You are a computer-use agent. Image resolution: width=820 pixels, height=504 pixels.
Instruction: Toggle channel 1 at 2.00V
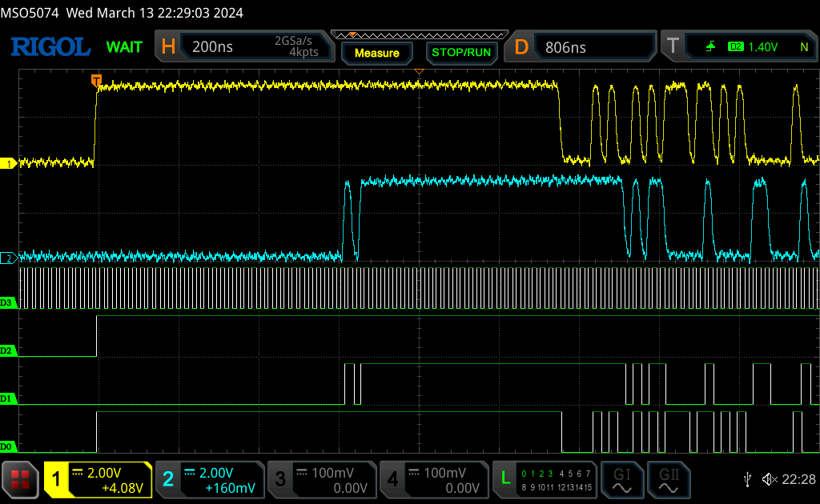(98, 479)
